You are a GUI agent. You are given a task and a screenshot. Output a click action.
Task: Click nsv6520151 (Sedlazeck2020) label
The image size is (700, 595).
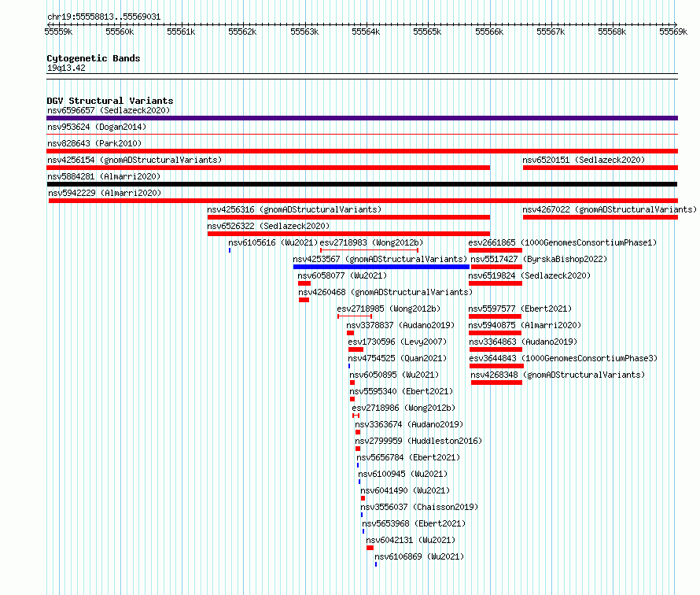(x=584, y=160)
